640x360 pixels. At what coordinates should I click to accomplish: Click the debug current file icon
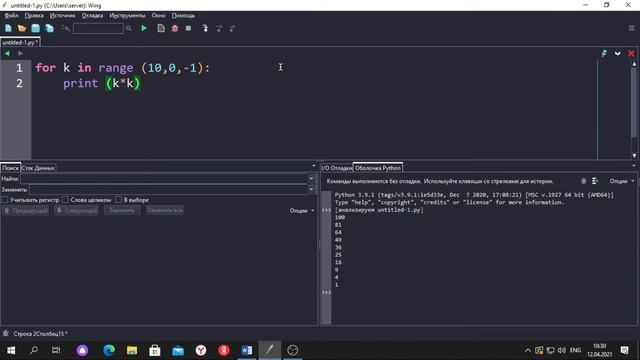point(161,28)
